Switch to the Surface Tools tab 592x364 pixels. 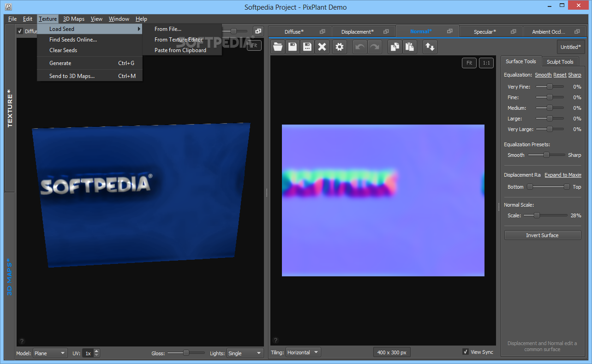pyautogui.click(x=520, y=61)
